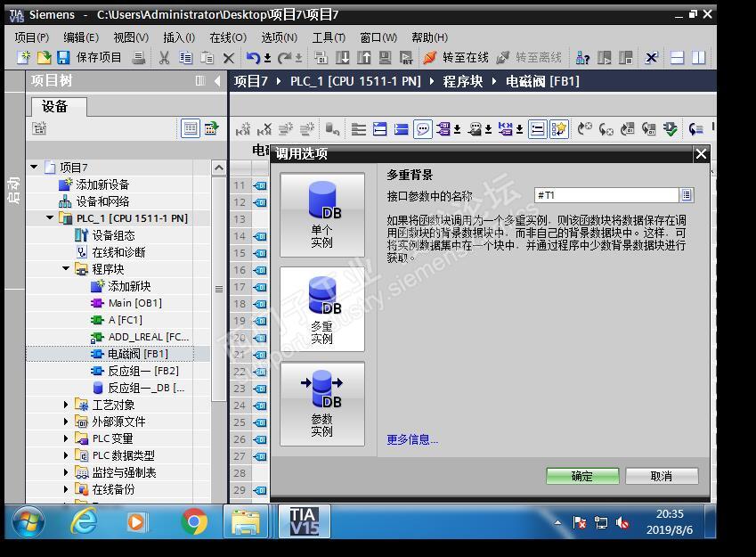This screenshot has height=557, width=756.
Task: Open the 项目(P) menu
Action: [32, 37]
